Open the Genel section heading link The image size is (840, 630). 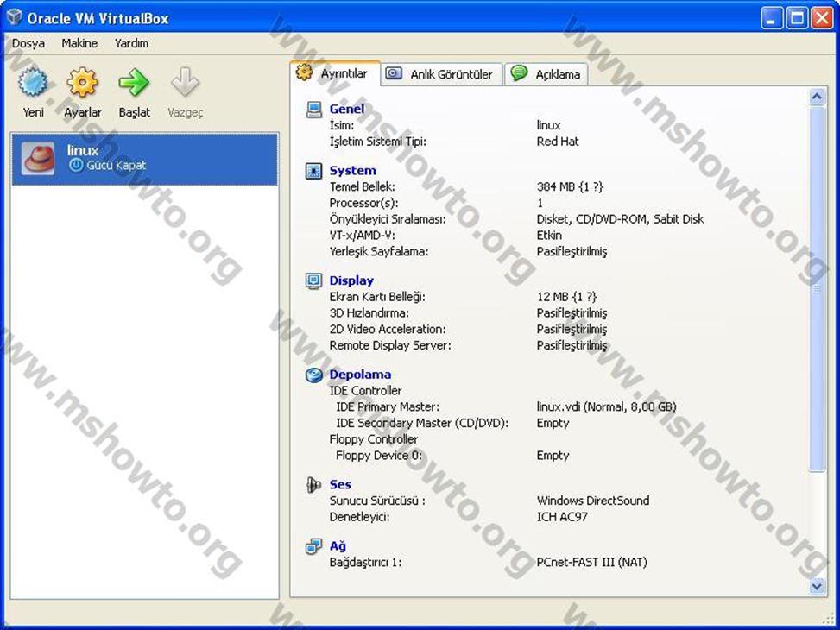[x=346, y=109]
